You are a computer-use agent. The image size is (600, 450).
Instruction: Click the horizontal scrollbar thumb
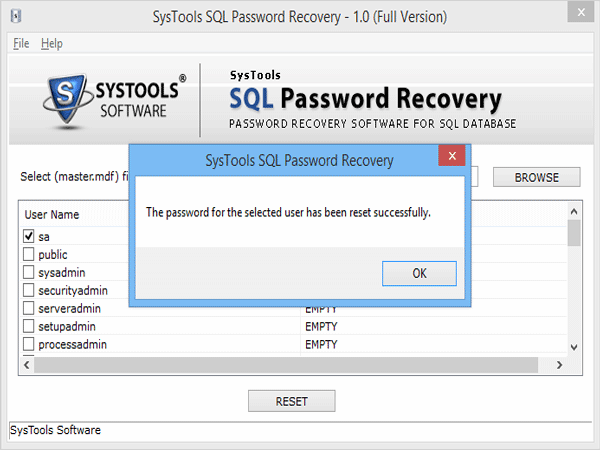click(x=286, y=365)
